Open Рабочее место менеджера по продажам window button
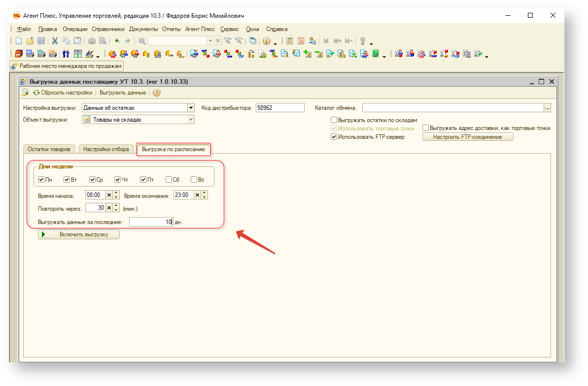Image resolution: width=588 pixels, height=386 pixels. point(67,66)
